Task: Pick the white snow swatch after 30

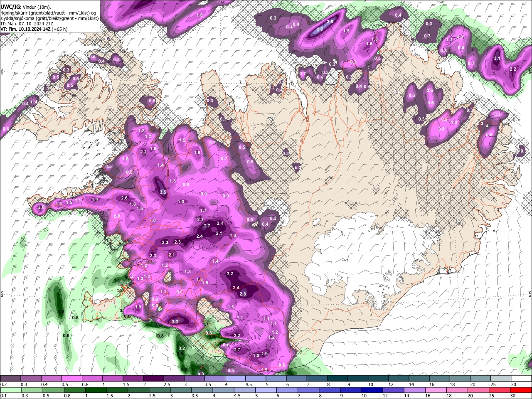Action: click(x=521, y=379)
